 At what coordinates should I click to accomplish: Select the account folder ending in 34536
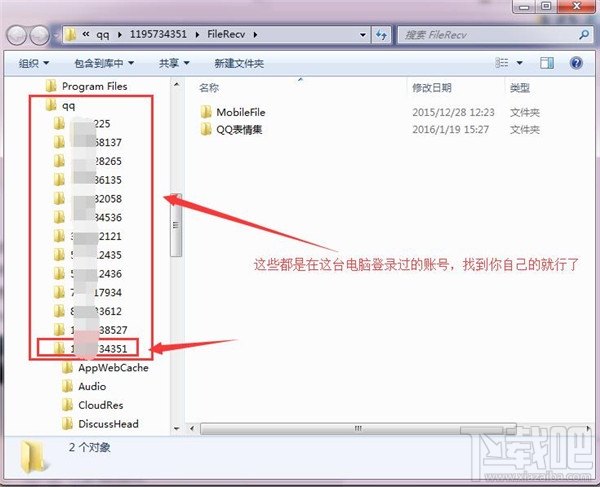pyautogui.click(x=88, y=217)
